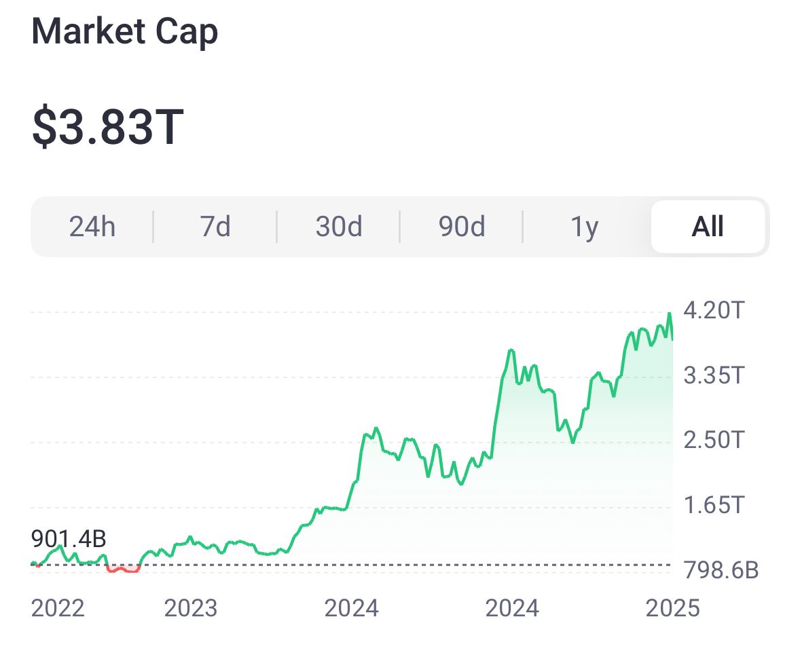Click the 4.20T y-axis label
Screen dimensions: 800x672
coord(714,311)
